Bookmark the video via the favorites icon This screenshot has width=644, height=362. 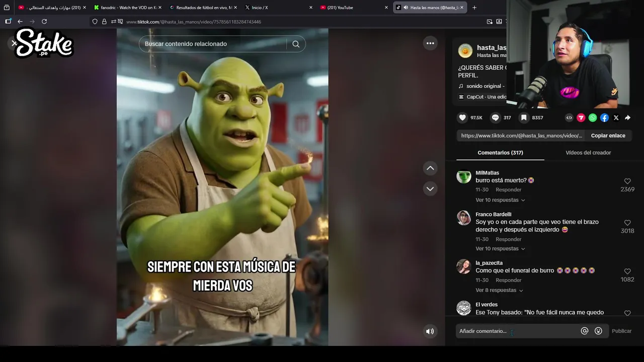tap(524, 118)
